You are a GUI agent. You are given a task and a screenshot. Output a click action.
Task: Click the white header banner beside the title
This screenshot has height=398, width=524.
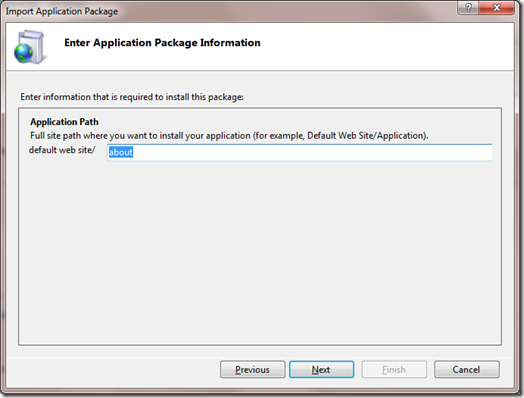(384, 46)
